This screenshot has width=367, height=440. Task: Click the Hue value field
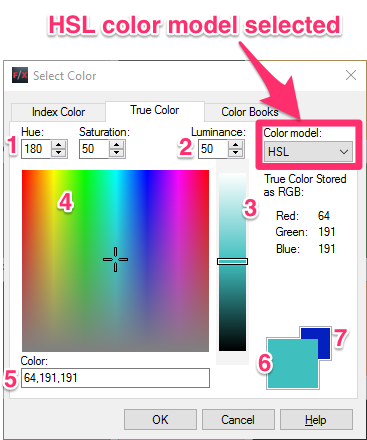point(36,149)
